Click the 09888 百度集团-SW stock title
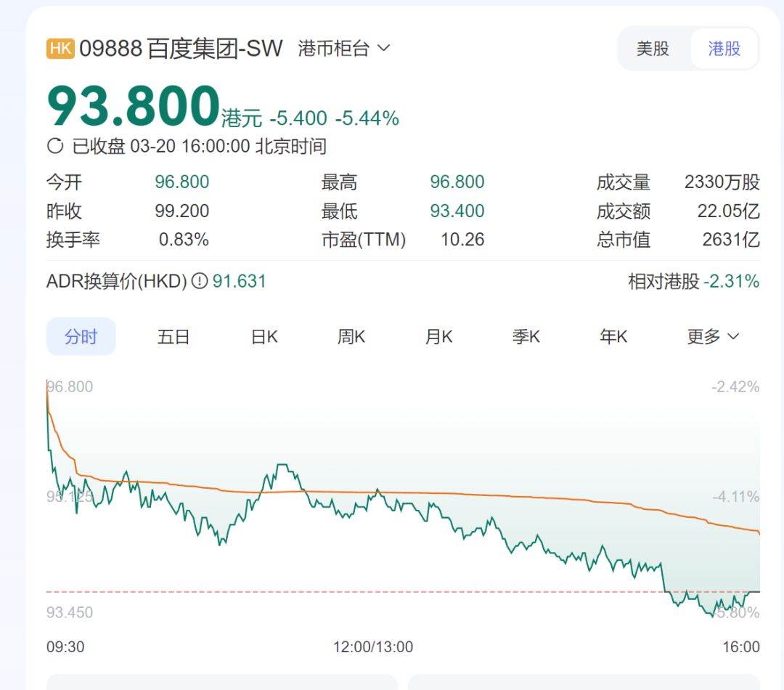 180,49
